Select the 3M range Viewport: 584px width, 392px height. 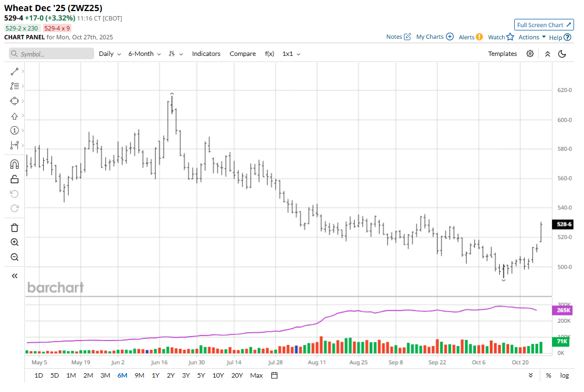point(105,375)
